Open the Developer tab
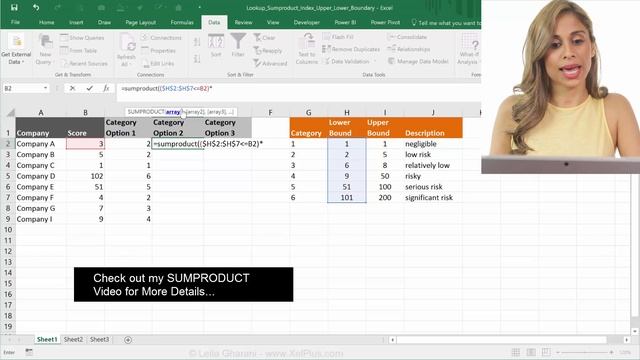Image resolution: width=640 pixels, height=360 pixels. point(307,22)
